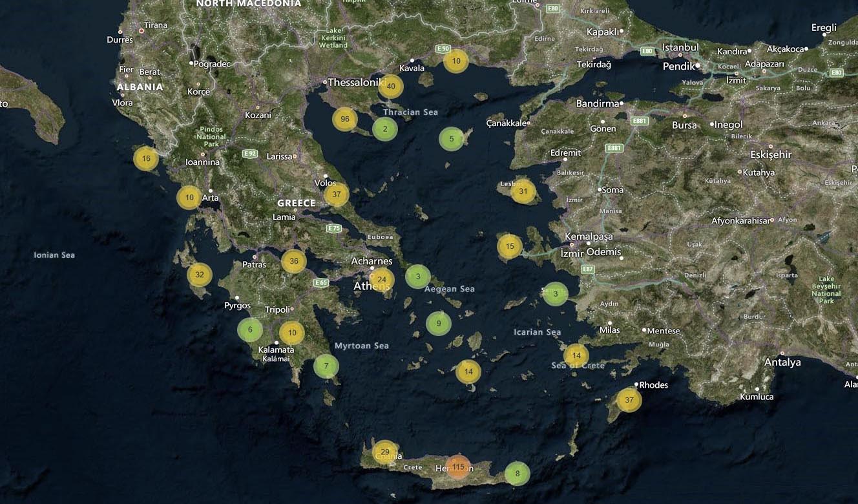
Task: Click the 36 cluster east of Patras
Action: point(294,261)
